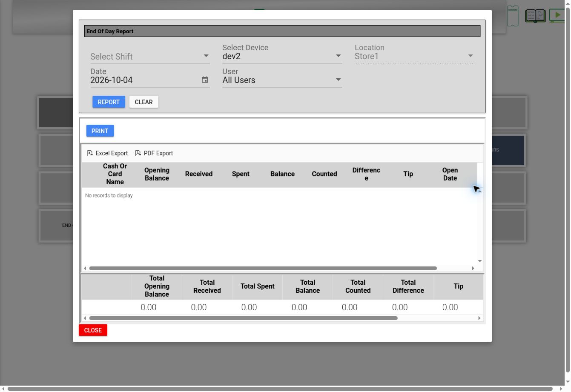The width and height of the screenshot is (571, 392).
Task: Expand the User dropdown showing All Users
Action: 282,80
